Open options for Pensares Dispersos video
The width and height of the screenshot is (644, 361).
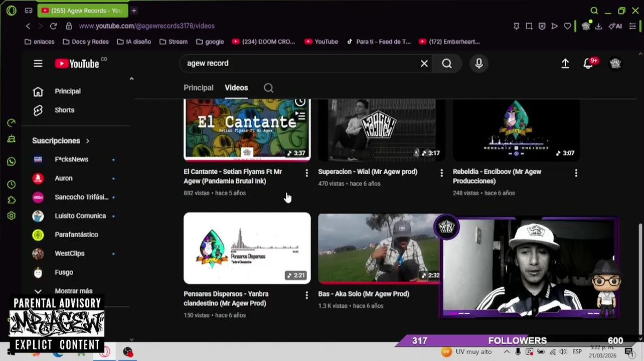point(306,295)
